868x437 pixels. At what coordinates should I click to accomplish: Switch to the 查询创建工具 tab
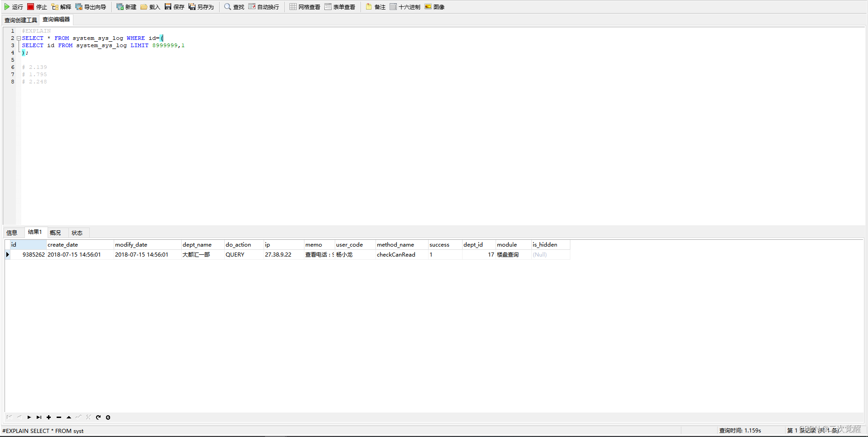point(20,20)
